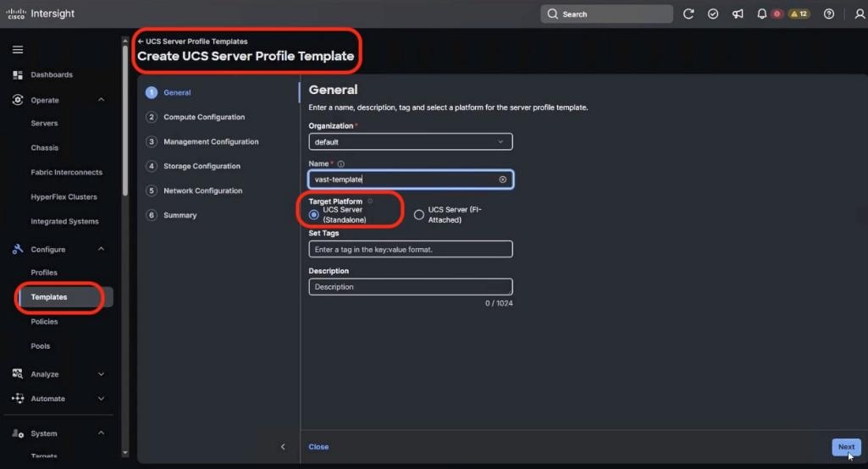This screenshot has height=469, width=868.
Task: Go to Network Configuration step
Action: pyautogui.click(x=194, y=190)
